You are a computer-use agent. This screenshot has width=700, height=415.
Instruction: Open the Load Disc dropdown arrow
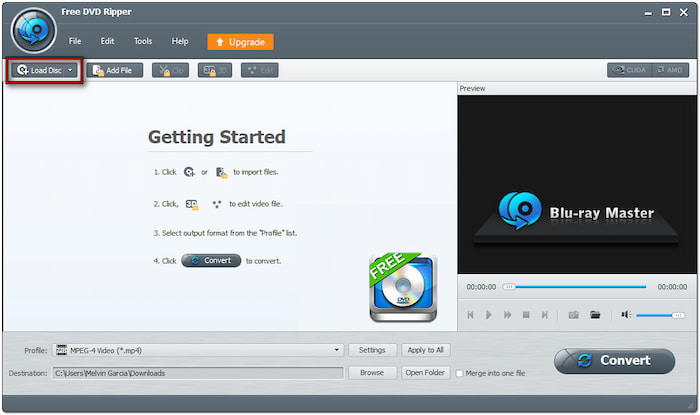(70, 71)
